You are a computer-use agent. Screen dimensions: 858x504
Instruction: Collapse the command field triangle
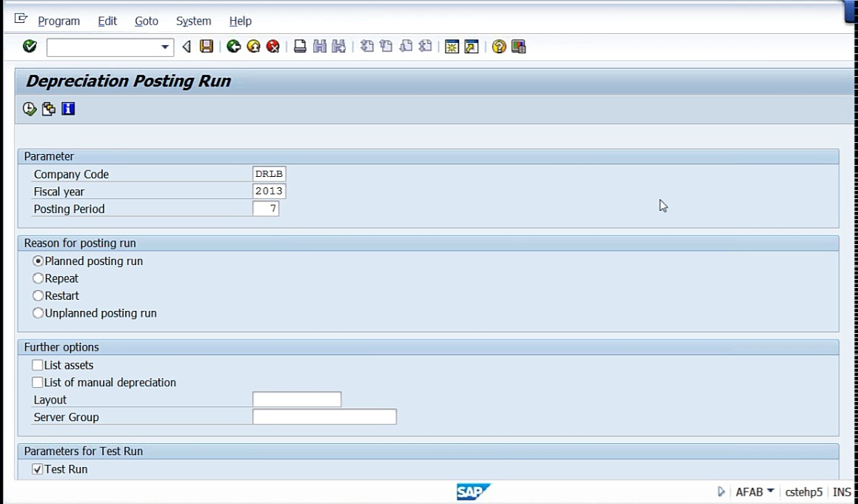click(187, 47)
